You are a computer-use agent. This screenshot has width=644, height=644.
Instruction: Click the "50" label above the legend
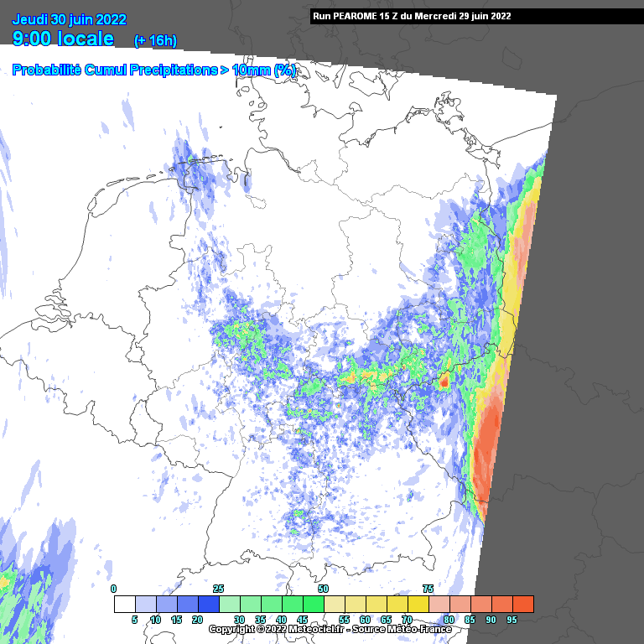[x=323, y=589]
